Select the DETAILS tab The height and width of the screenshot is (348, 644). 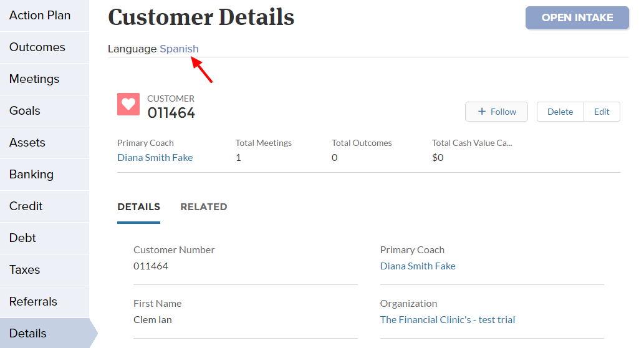click(139, 206)
